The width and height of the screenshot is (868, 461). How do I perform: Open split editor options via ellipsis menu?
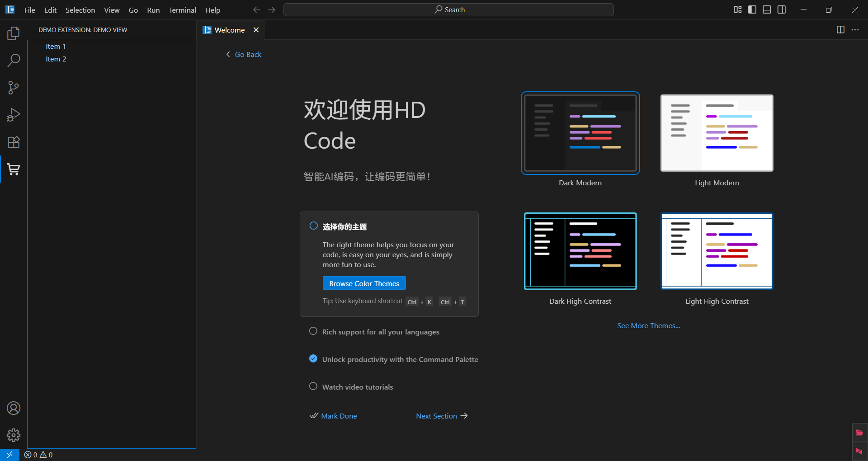[x=856, y=30]
